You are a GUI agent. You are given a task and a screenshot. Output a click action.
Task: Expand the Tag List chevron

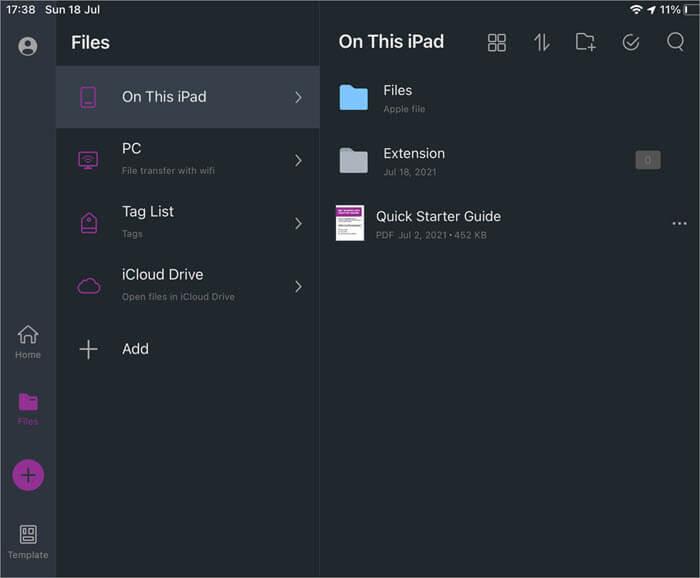pos(298,223)
